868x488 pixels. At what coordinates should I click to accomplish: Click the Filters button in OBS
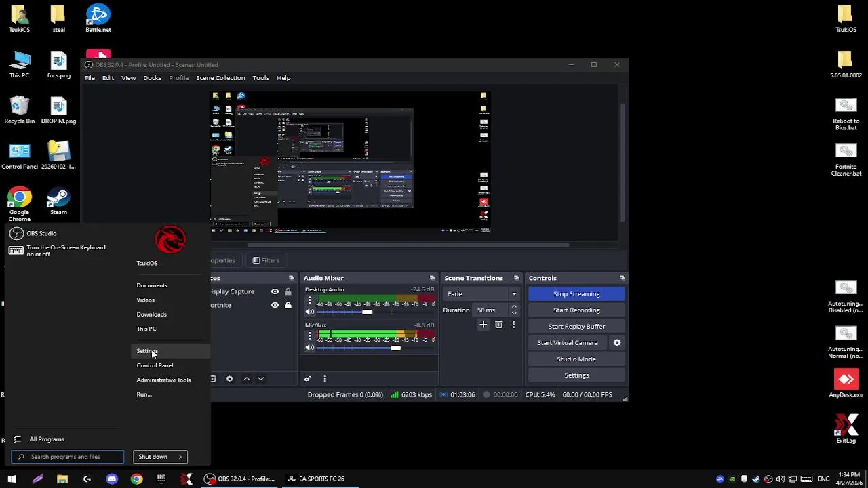pos(266,260)
